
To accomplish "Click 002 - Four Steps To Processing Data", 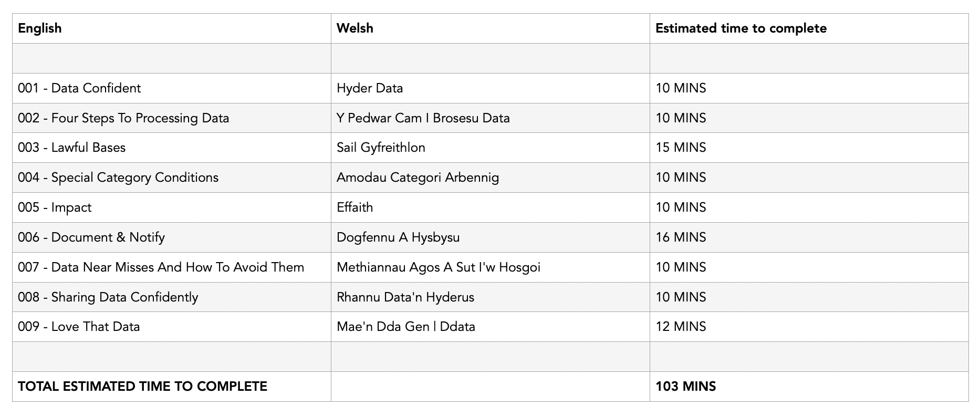I will 172,118.
